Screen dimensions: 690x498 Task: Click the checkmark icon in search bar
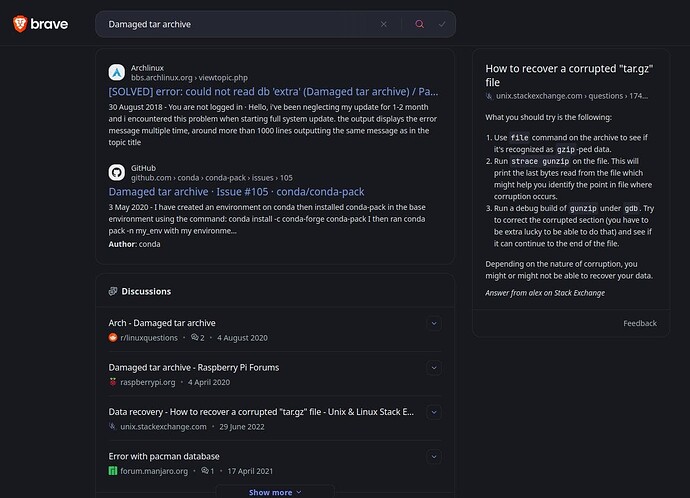442,24
